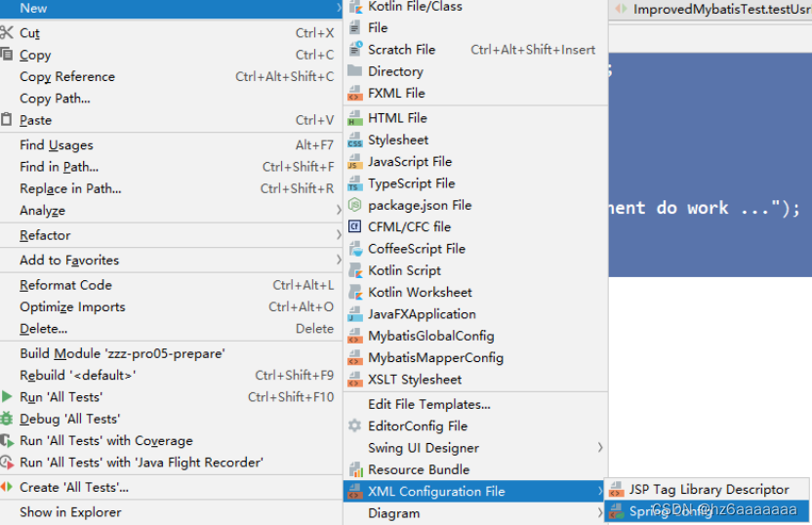Viewport: 812px width, 525px height.
Task: Click the TypeScript File icon
Action: point(355,183)
